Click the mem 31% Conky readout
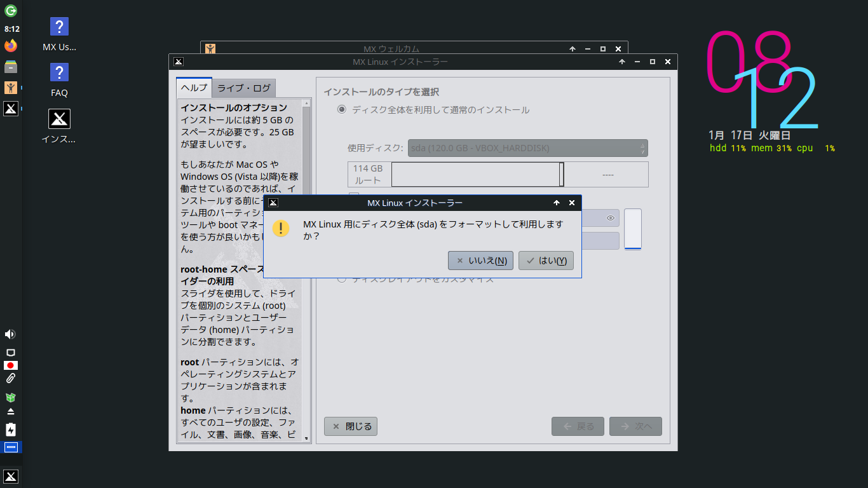The height and width of the screenshot is (488, 868). [x=771, y=148]
